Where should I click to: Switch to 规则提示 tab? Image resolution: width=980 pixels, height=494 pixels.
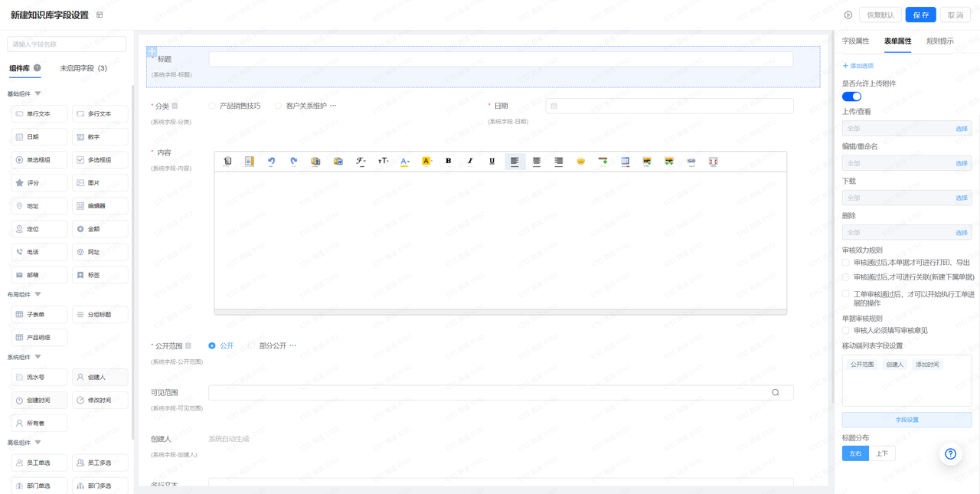(939, 41)
